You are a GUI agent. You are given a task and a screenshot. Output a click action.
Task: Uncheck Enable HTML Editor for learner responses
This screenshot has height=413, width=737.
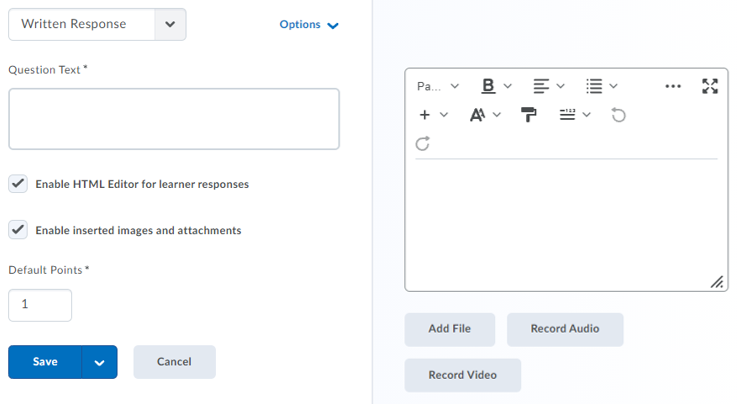pos(18,184)
